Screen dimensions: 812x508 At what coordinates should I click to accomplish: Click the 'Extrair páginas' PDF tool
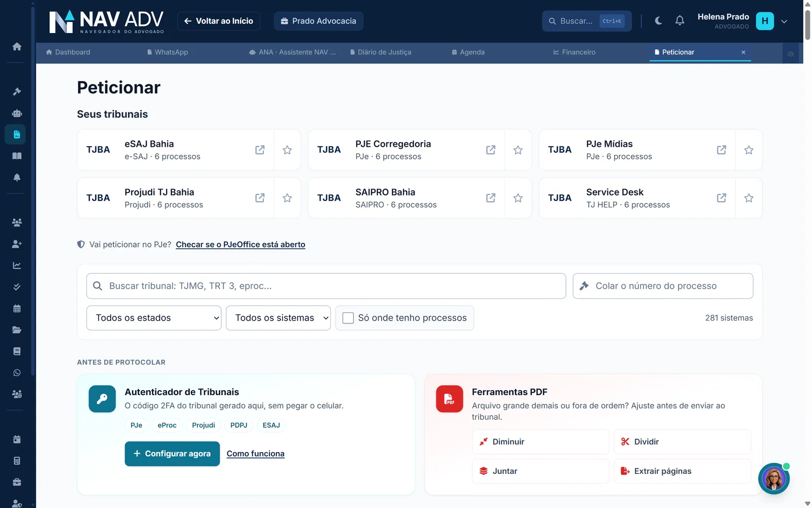pos(682,471)
